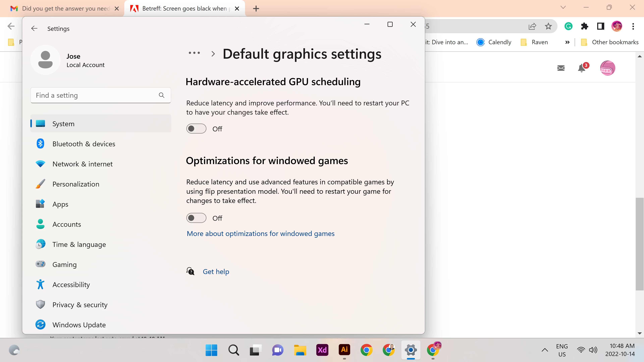The width and height of the screenshot is (644, 362).
Task: Expand the system tray hidden icons arrow
Action: coord(545,350)
